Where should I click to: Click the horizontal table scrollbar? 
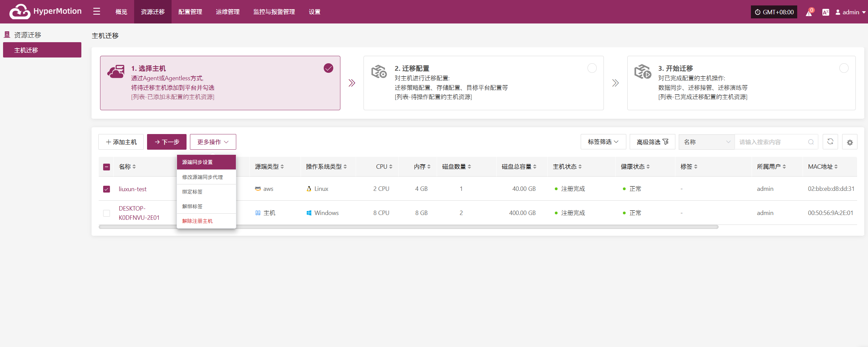click(x=408, y=227)
